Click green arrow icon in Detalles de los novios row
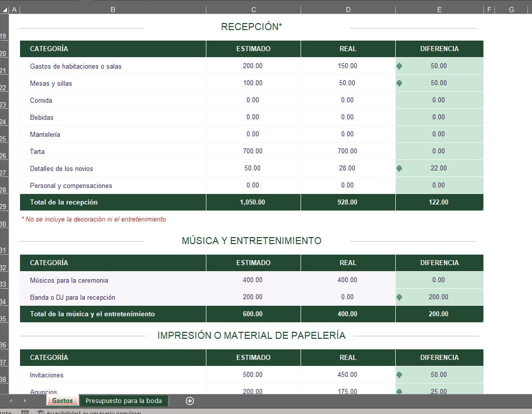The image size is (532, 414). (399, 168)
